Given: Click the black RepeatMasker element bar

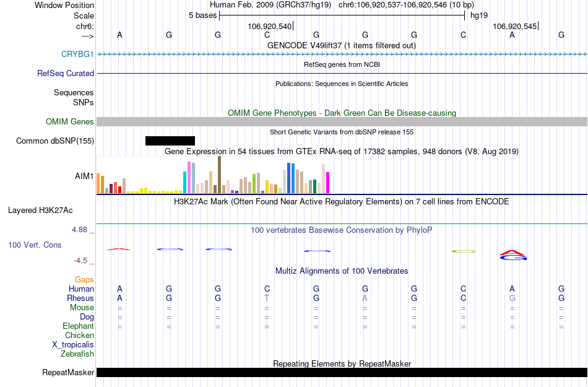Looking at the screenshot, I should 342,372.
